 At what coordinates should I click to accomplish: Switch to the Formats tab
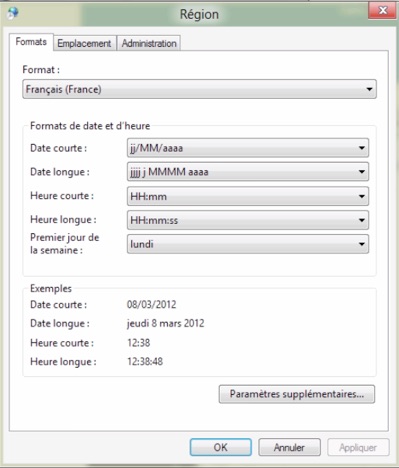tap(31, 42)
